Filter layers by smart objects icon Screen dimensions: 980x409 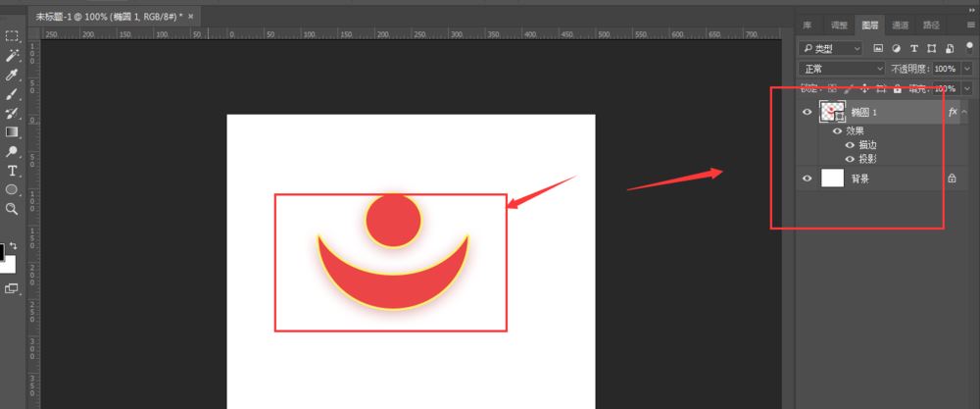click(x=950, y=48)
